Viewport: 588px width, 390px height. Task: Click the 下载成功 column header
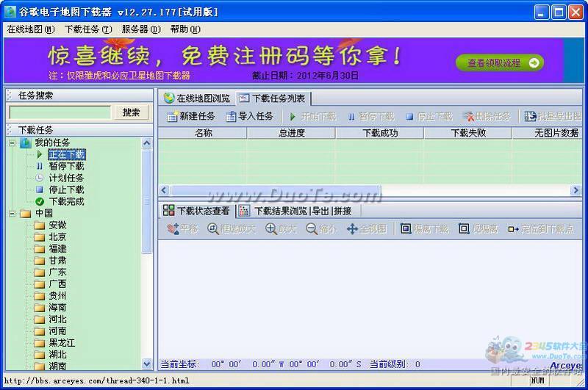(x=380, y=133)
